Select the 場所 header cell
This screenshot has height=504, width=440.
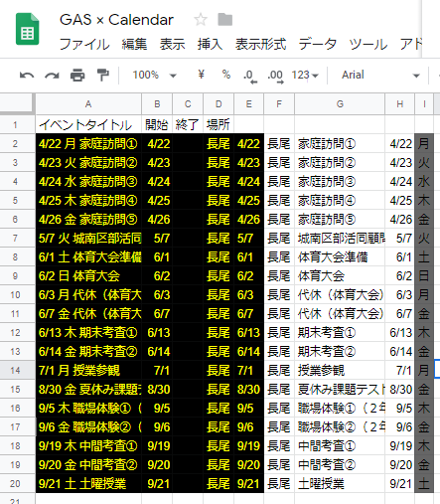coord(219,125)
